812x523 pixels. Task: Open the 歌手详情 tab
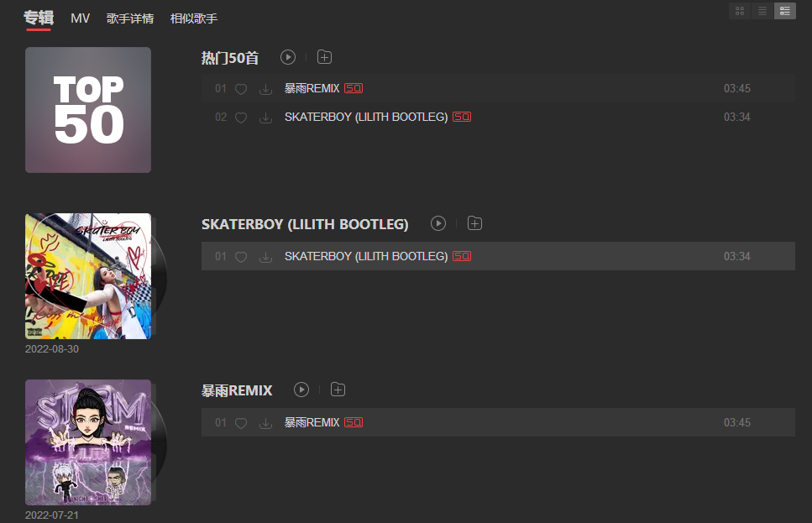pyautogui.click(x=130, y=18)
